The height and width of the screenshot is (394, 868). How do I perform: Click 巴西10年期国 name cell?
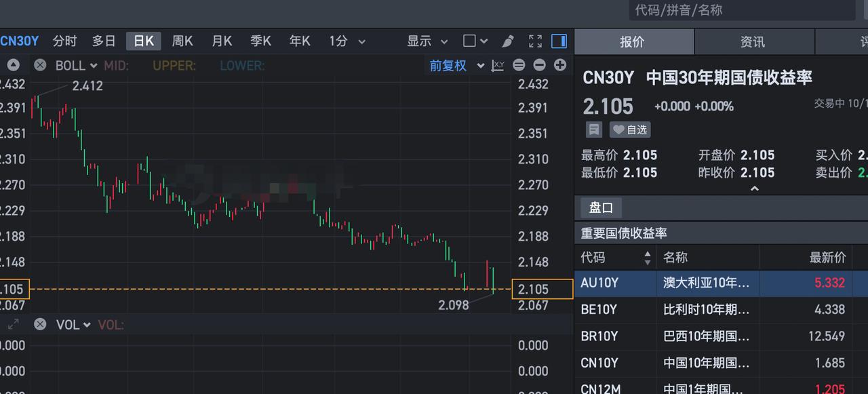(707, 336)
